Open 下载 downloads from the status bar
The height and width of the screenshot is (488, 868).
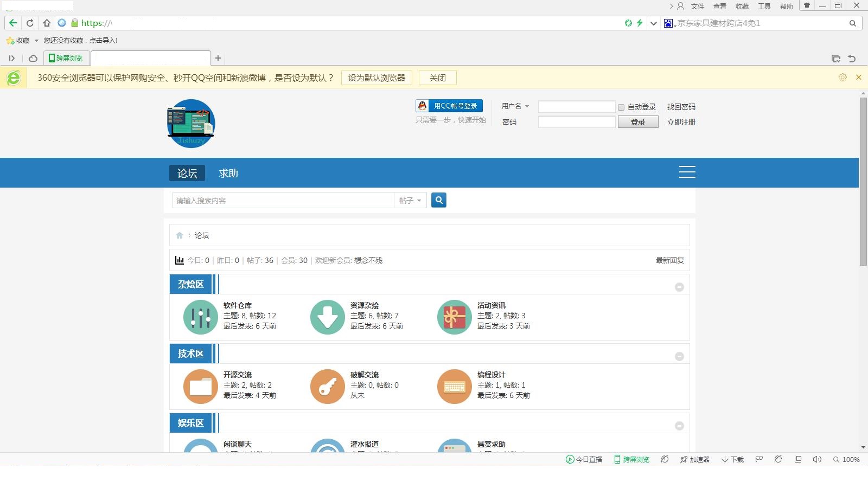click(x=732, y=459)
